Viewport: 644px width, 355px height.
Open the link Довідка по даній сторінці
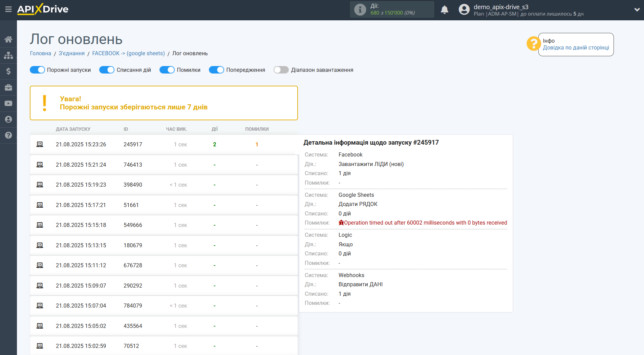(576, 48)
